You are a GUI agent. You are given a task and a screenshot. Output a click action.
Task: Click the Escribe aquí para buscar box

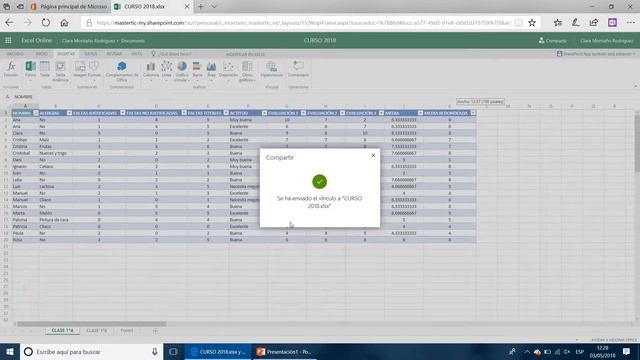pos(92,351)
